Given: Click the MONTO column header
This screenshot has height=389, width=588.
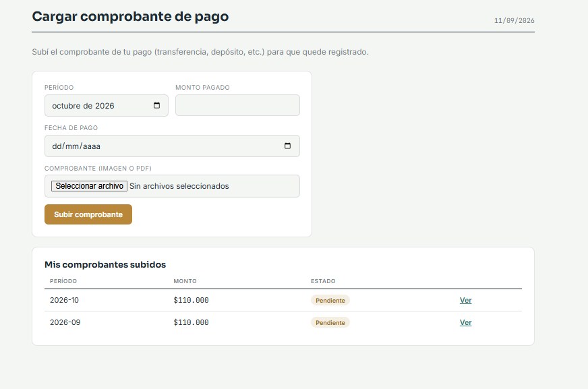Looking at the screenshot, I should coord(185,281).
